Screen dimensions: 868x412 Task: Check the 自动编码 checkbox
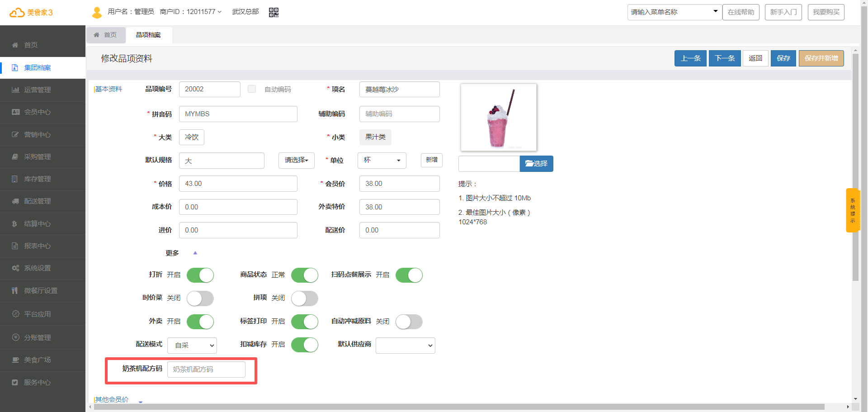coord(252,89)
